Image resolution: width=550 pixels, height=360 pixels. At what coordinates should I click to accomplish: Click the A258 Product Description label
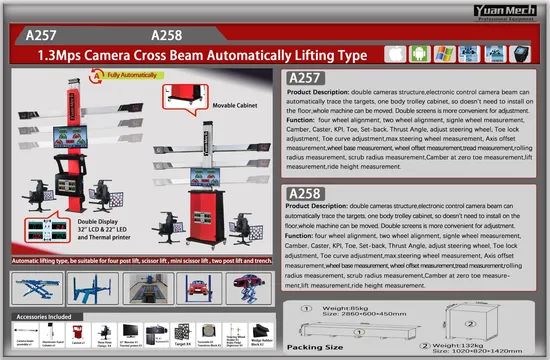[x=317, y=206]
